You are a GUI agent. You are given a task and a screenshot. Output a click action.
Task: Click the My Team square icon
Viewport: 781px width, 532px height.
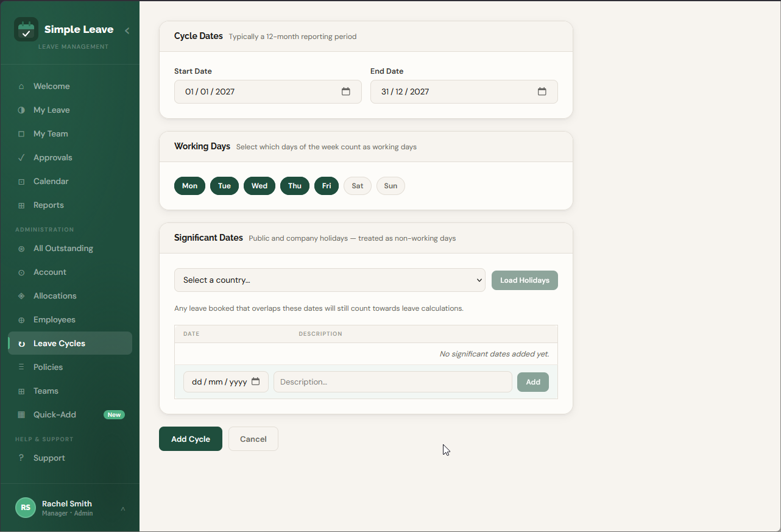(x=21, y=134)
